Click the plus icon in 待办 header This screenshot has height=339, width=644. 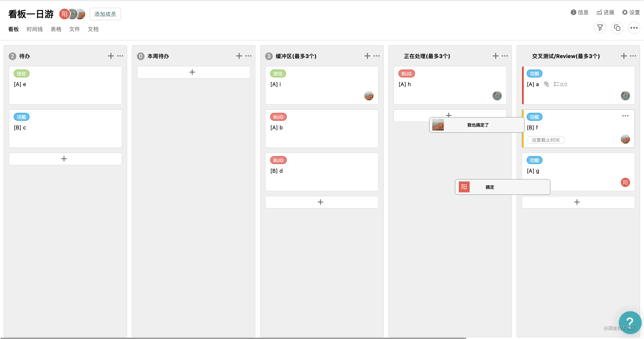click(x=111, y=56)
